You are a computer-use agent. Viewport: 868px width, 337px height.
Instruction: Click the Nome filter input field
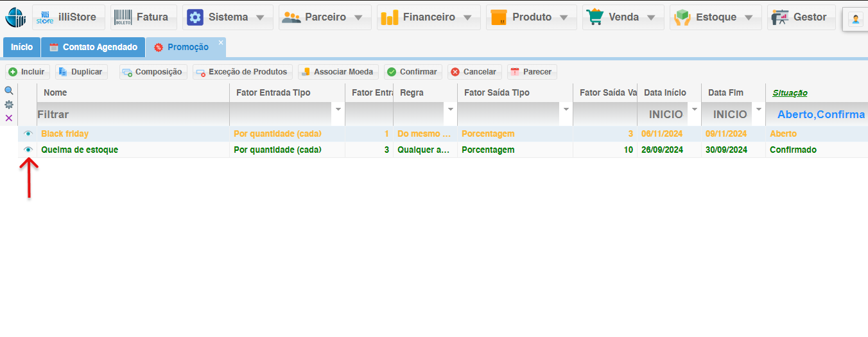point(132,114)
